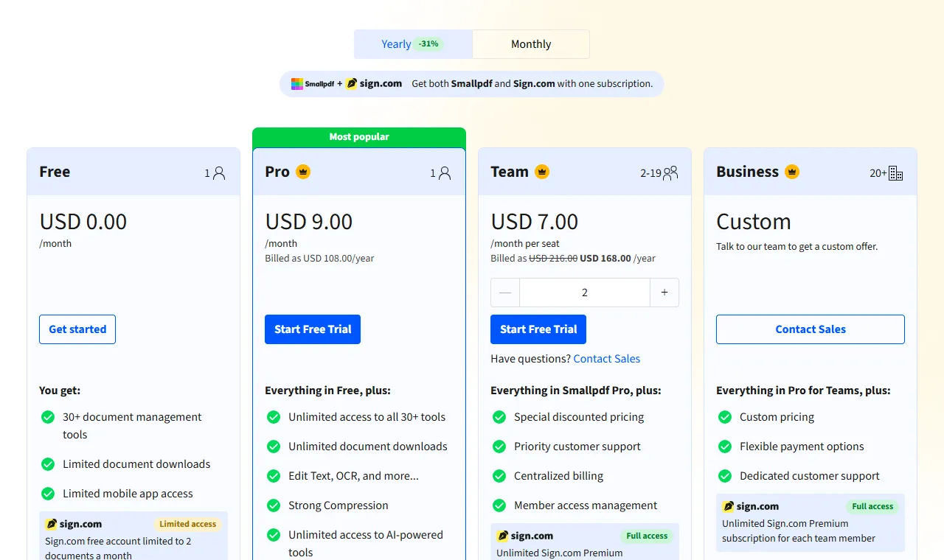Click the 'Billed as USD 108.00/year' text

point(319,259)
